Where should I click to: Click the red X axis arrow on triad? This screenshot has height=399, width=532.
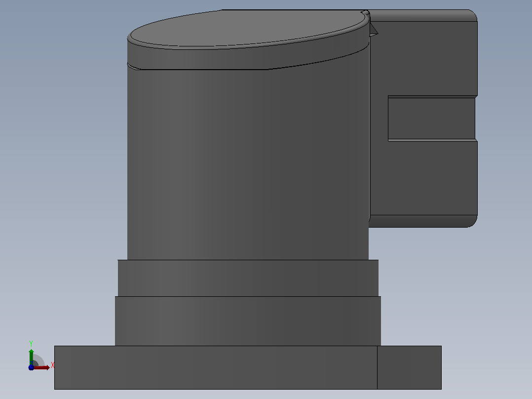pos(42,368)
